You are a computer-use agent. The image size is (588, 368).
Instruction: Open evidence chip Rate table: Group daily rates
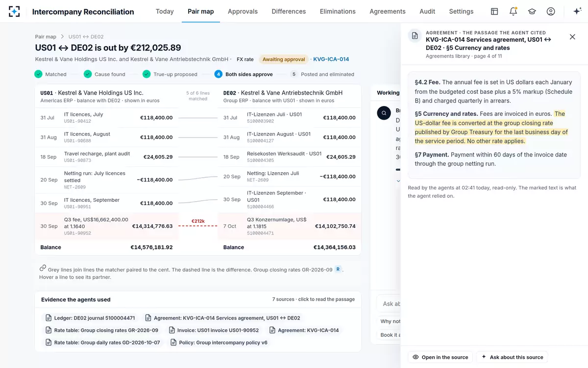(103, 342)
